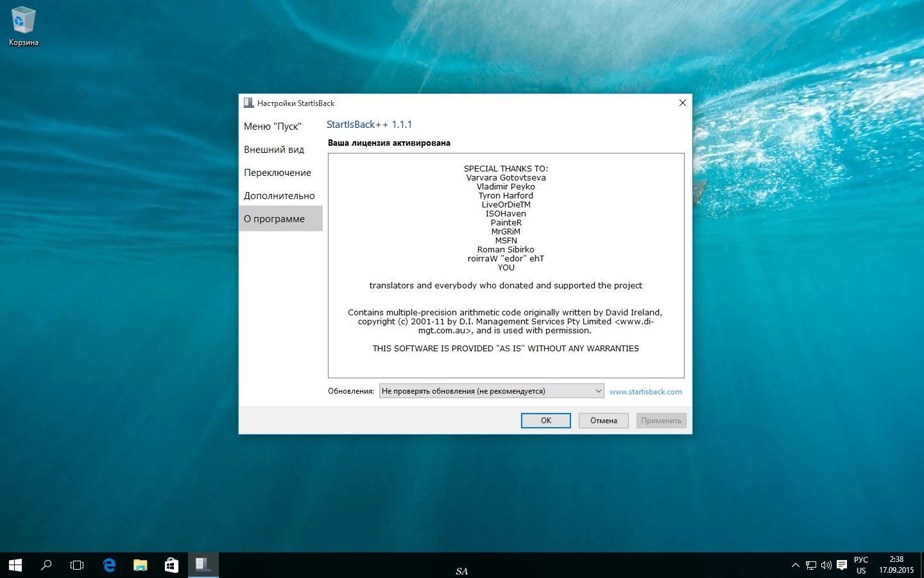
Task: Open taskbar search magnifier
Action: pos(46,565)
